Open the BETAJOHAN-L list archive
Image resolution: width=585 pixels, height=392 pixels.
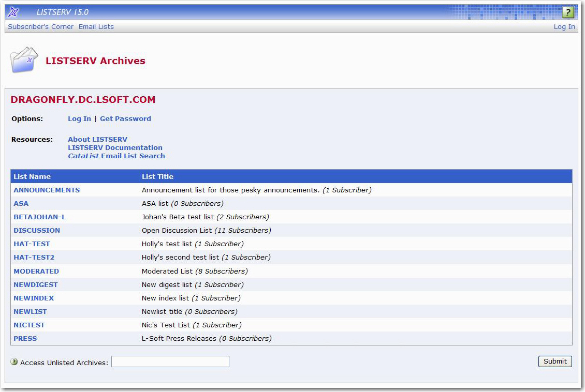click(x=39, y=217)
